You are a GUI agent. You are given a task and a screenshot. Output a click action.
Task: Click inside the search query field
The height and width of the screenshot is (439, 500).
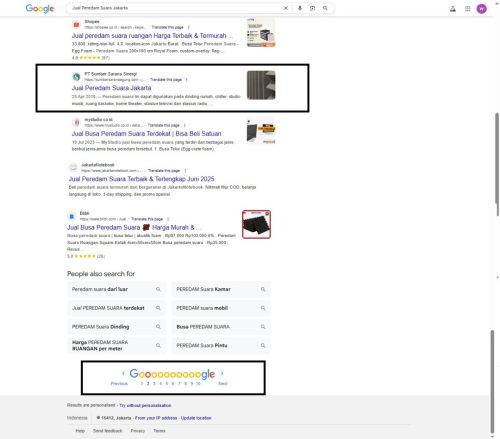(x=173, y=8)
